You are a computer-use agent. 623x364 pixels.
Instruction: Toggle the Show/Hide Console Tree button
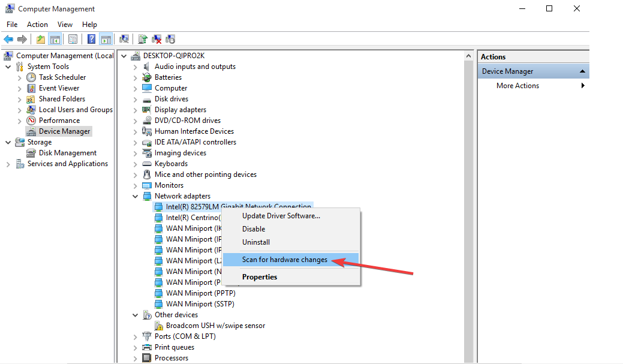pos(55,40)
